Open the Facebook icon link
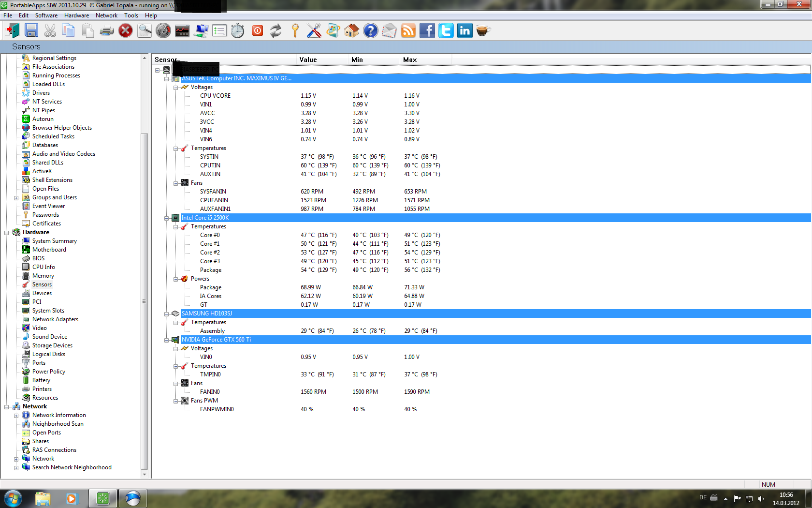The image size is (812, 508). 427,31
